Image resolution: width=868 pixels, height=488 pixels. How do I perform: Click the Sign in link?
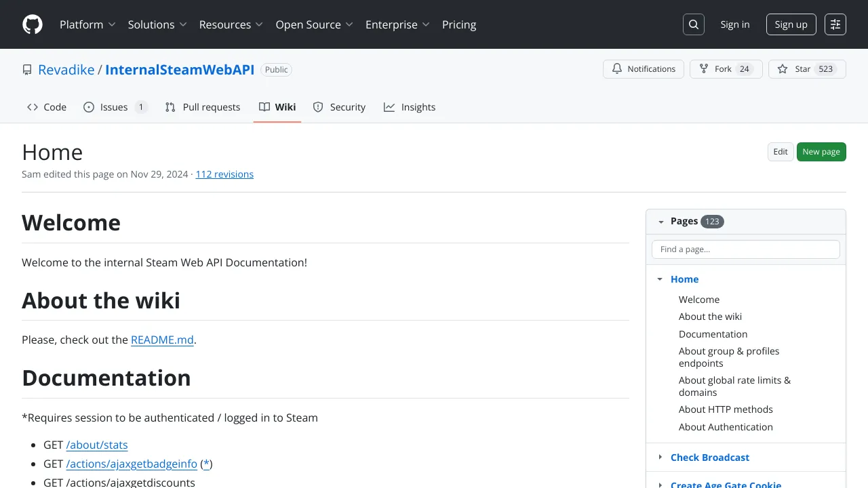click(x=735, y=24)
